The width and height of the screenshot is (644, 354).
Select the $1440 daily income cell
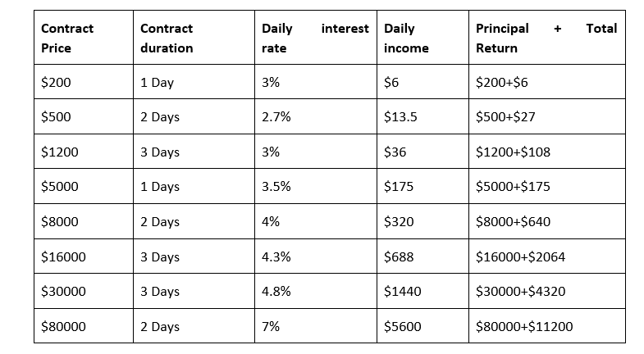point(402,292)
